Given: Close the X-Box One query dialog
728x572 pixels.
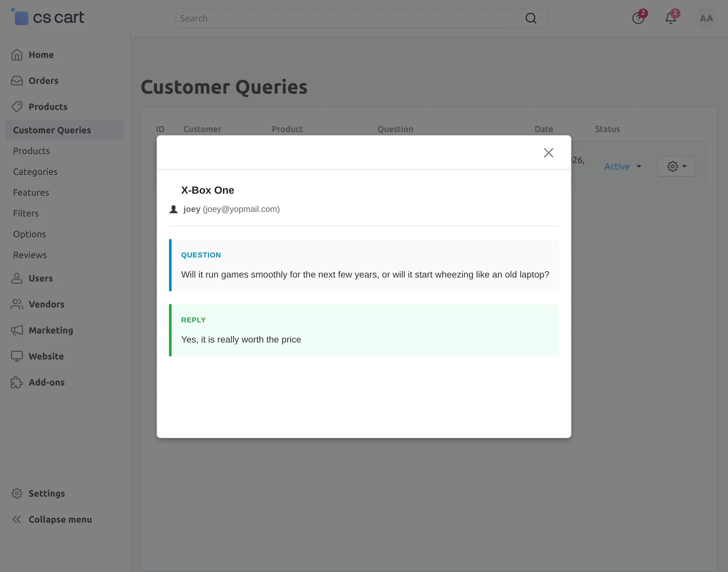Looking at the screenshot, I should 548,153.
